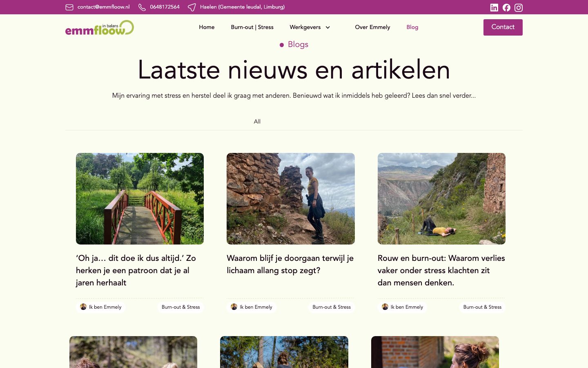Click 'Burn-out & Stress' tag on 'Waarom blijf je doorgaan'

(332, 307)
